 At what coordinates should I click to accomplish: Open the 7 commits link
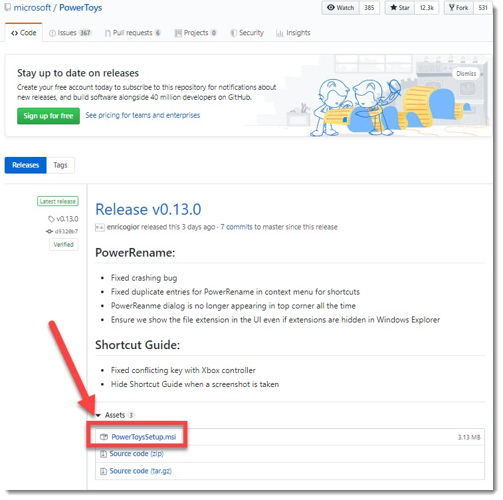236,227
